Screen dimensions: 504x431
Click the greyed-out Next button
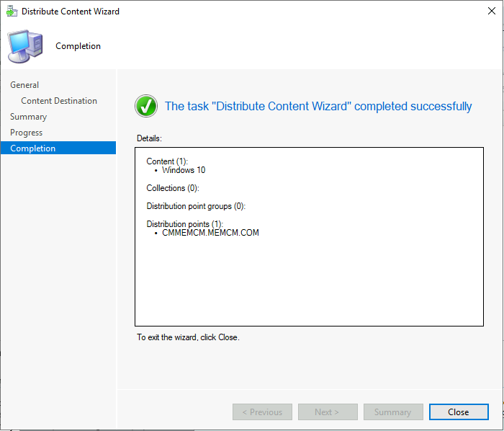click(328, 412)
